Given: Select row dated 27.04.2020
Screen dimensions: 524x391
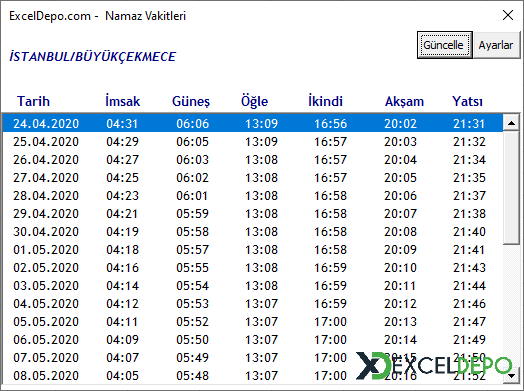Looking at the screenshot, I should (x=253, y=178).
